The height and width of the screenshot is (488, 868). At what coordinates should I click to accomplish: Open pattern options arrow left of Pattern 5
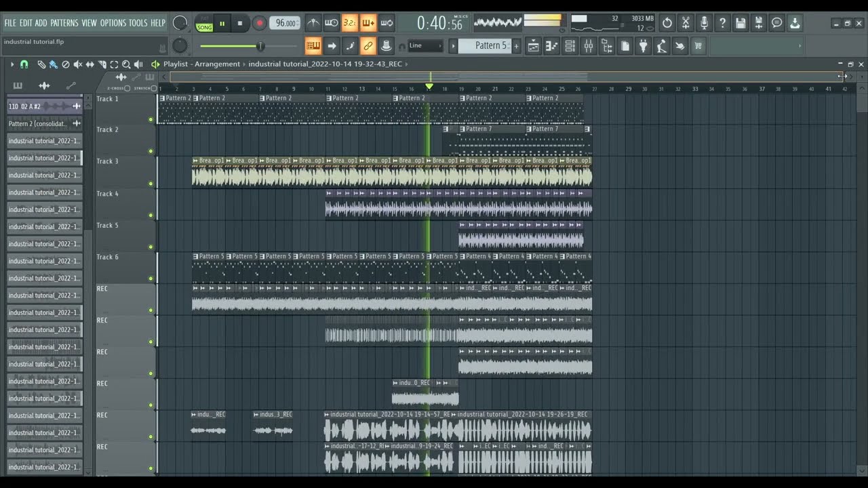click(453, 46)
